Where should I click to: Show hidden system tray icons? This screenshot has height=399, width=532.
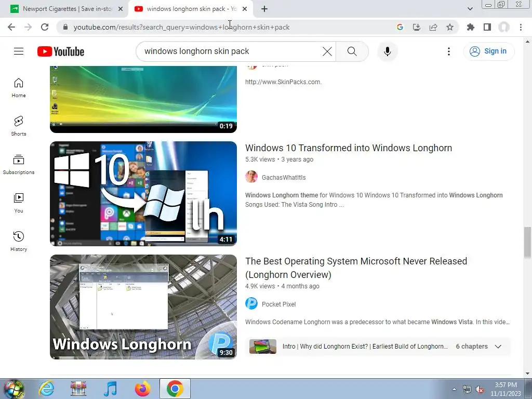(x=454, y=389)
